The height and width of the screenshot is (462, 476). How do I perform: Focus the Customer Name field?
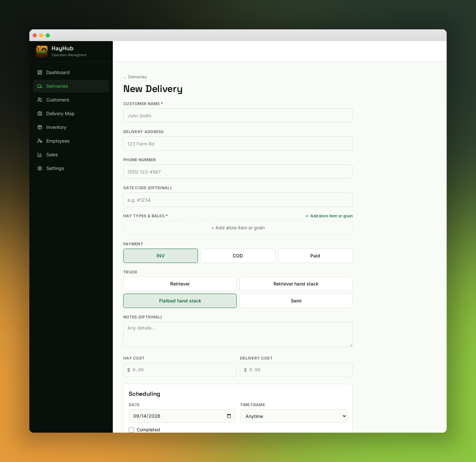(x=238, y=115)
